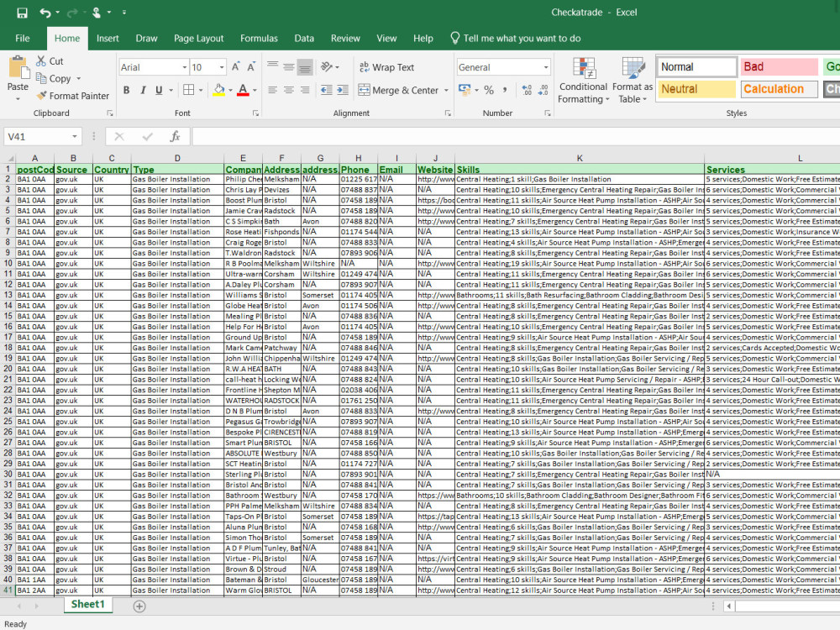Click the Cut scissors icon
Viewport: 840px width, 630px height.
40,61
